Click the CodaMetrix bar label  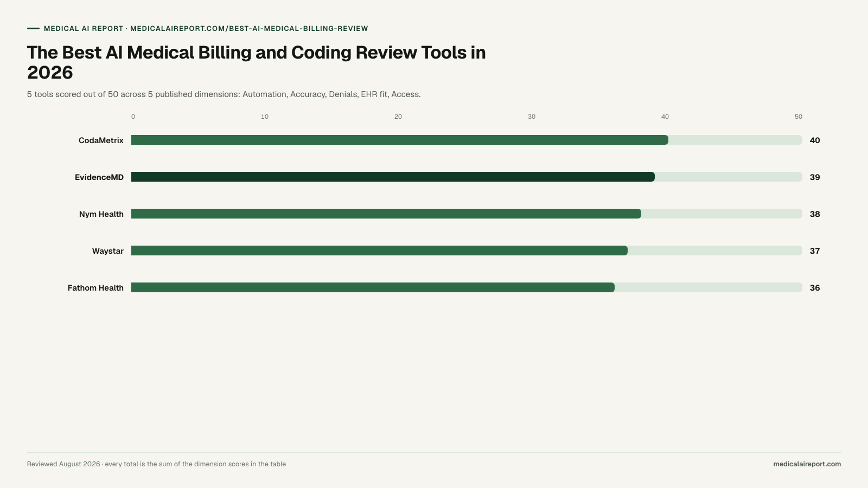(x=101, y=140)
